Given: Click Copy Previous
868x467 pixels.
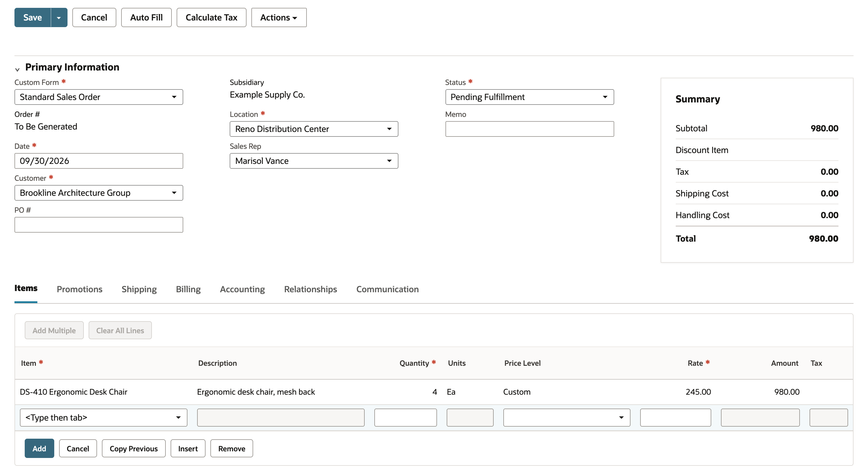Looking at the screenshot, I should click(x=134, y=448).
